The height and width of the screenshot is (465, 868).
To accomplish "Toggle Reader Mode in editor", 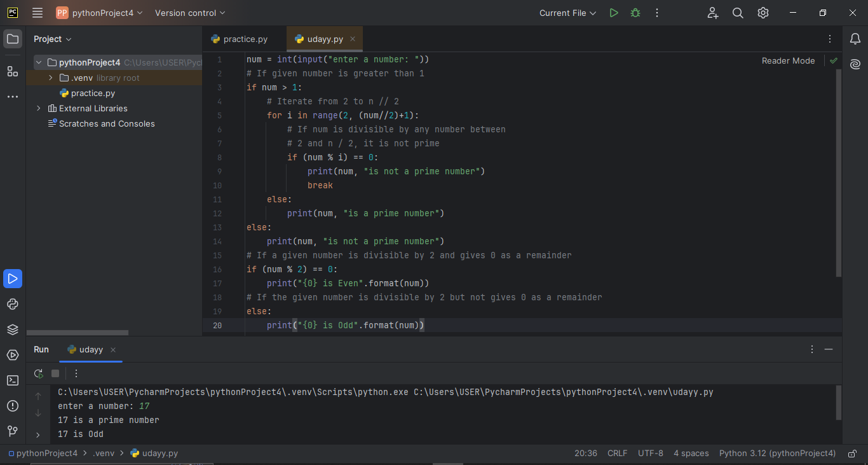I will pyautogui.click(x=788, y=60).
